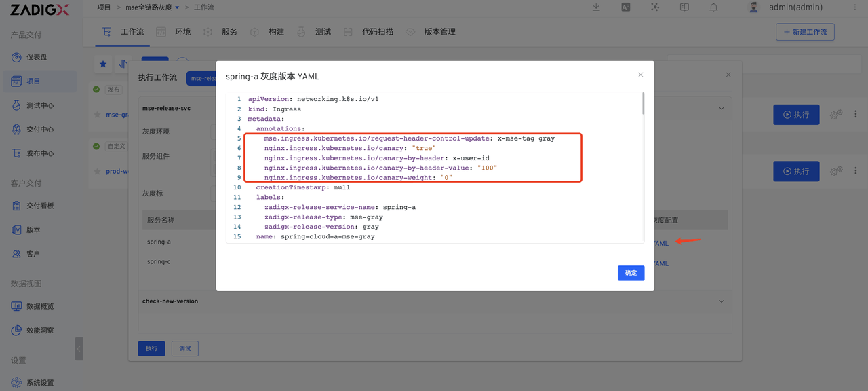Click the download icon in the top bar
The width and height of the screenshot is (868, 391).
pyautogui.click(x=595, y=7)
